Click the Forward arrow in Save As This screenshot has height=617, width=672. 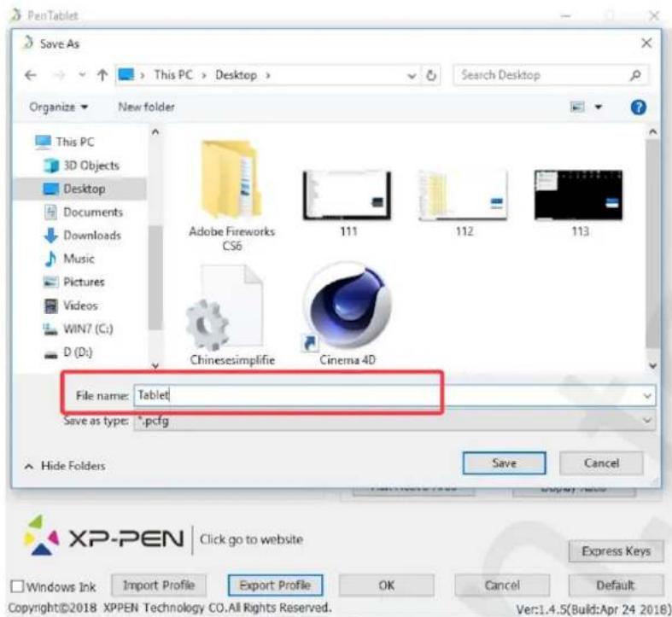[58, 75]
